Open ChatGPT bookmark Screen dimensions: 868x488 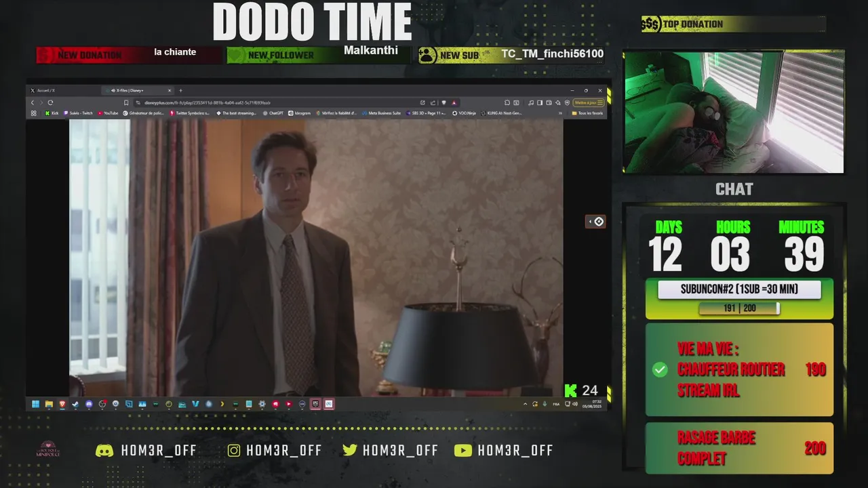coord(273,113)
